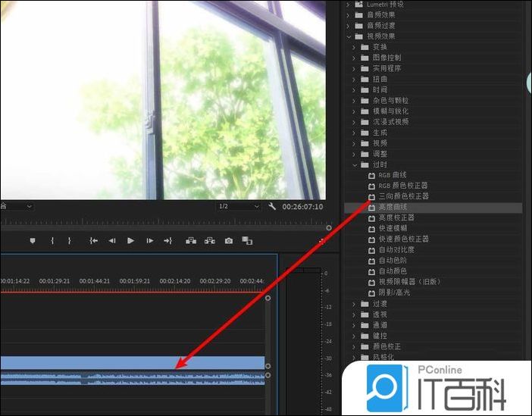Click timeline ruler at 00:01:29:21
Screen dimensions: 532x416
[x=55, y=281]
